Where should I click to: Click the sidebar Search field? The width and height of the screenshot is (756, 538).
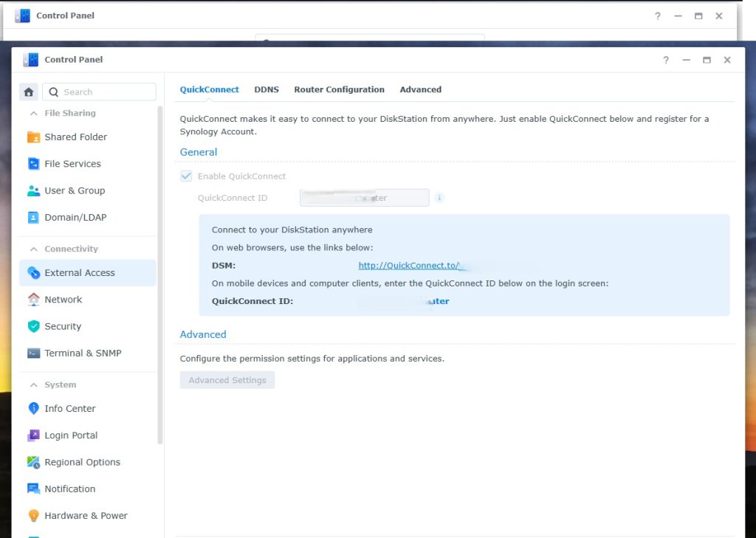100,92
